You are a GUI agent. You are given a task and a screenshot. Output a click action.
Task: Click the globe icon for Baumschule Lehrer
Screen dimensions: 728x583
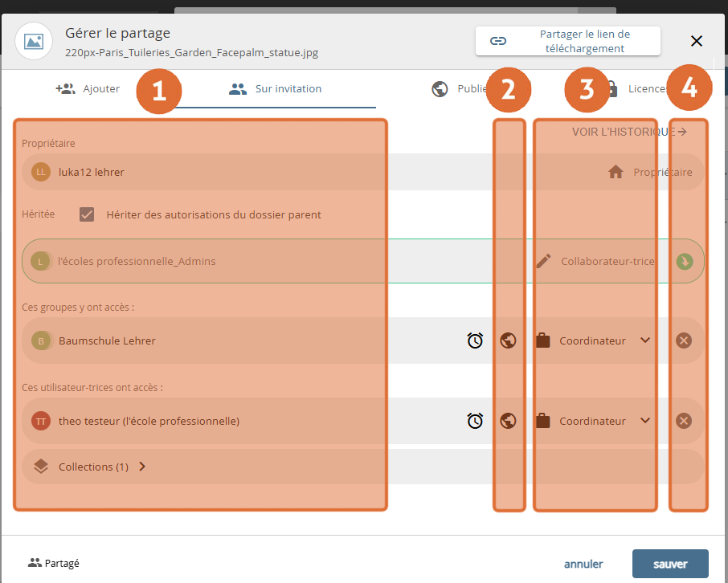(507, 340)
